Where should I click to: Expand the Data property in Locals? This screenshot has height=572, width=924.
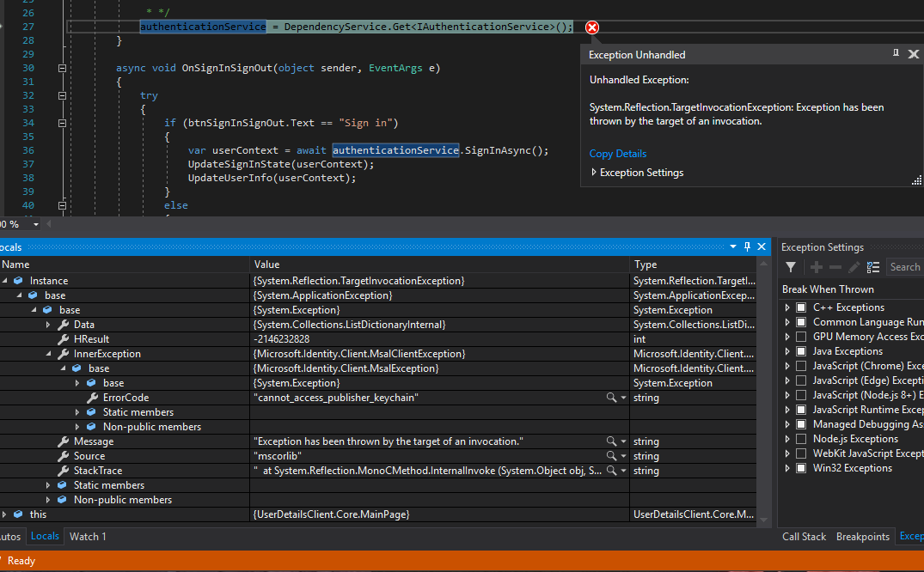pyautogui.click(x=48, y=325)
